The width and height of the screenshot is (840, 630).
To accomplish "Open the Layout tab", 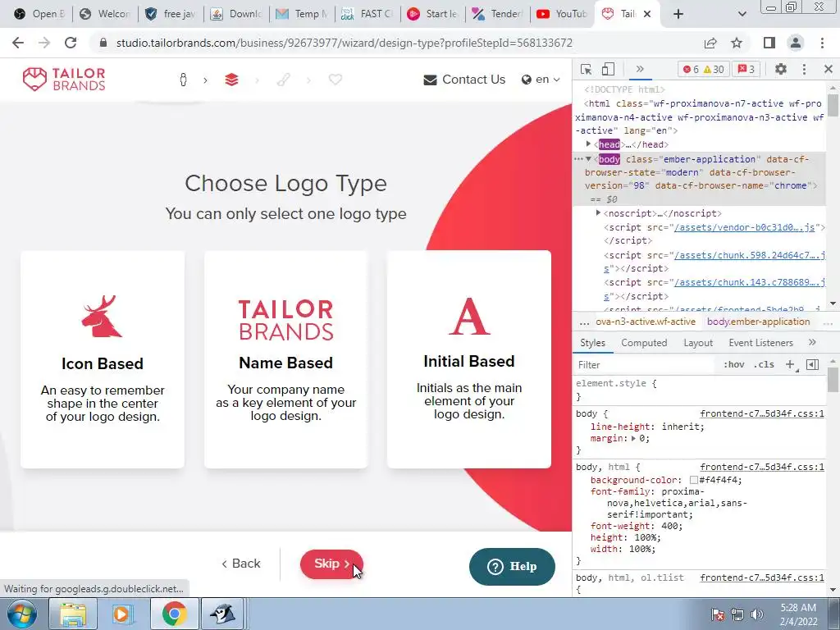I will [698, 343].
